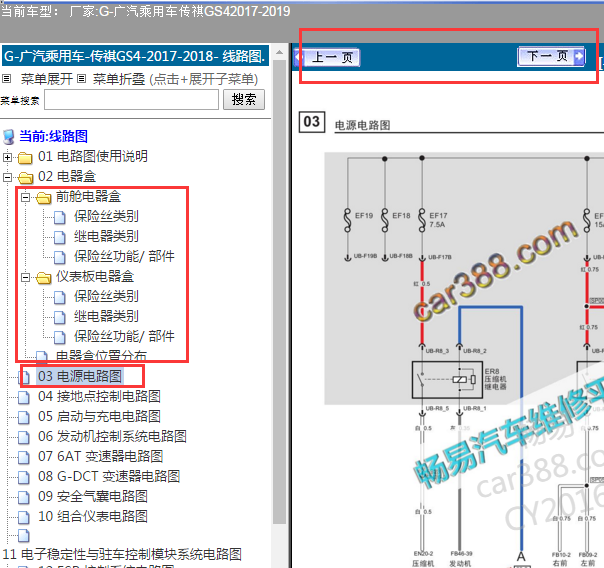604x568 pixels.
Task: Open 保险丝功能/部件 under 仪表板电器盒
Action: pos(124,336)
